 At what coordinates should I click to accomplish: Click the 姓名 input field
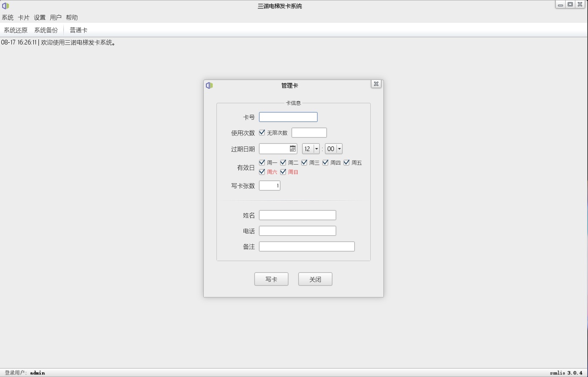[x=298, y=215]
